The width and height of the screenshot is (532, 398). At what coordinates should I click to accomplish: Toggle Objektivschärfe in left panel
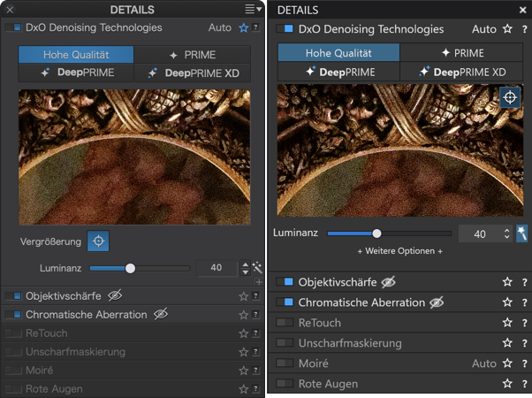13,295
